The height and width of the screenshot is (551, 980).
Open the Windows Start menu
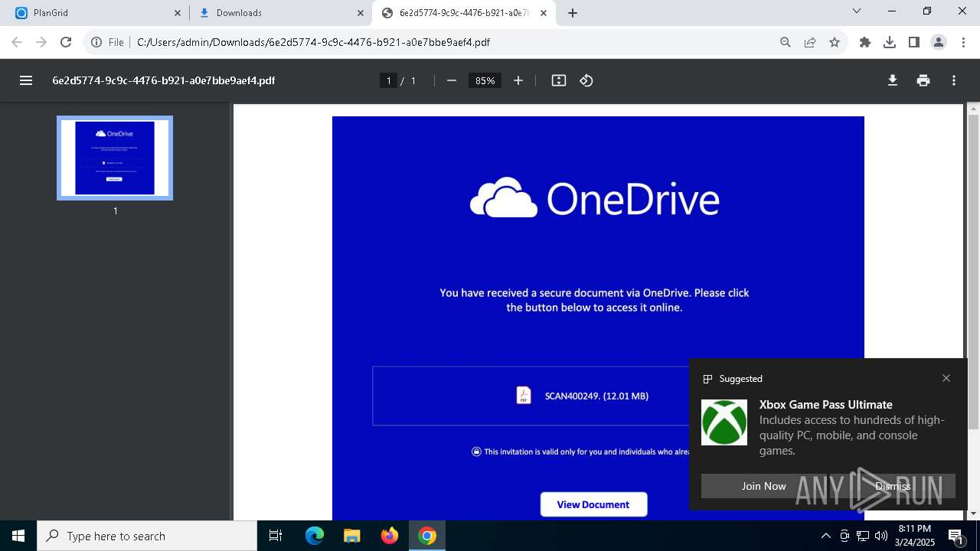pyautogui.click(x=18, y=536)
